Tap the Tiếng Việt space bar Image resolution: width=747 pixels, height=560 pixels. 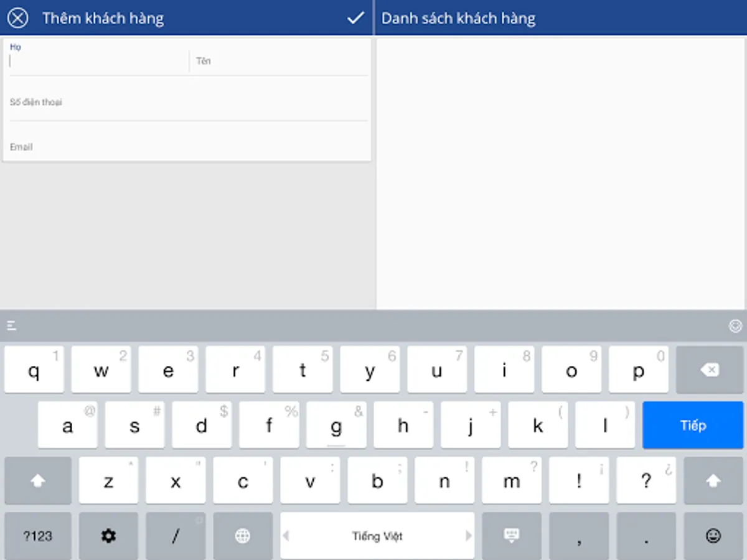tap(377, 536)
